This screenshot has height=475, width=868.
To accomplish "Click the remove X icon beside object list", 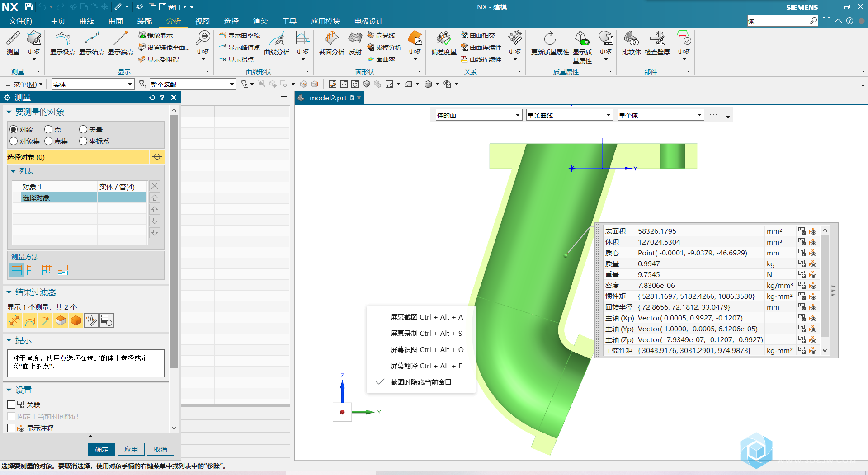I will [155, 186].
